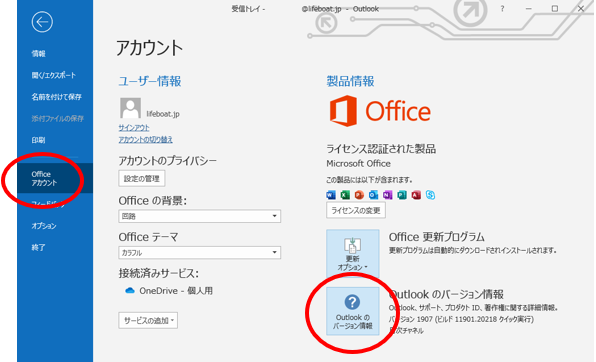
Task: Click the user profile avatar picture
Action: pos(130,108)
